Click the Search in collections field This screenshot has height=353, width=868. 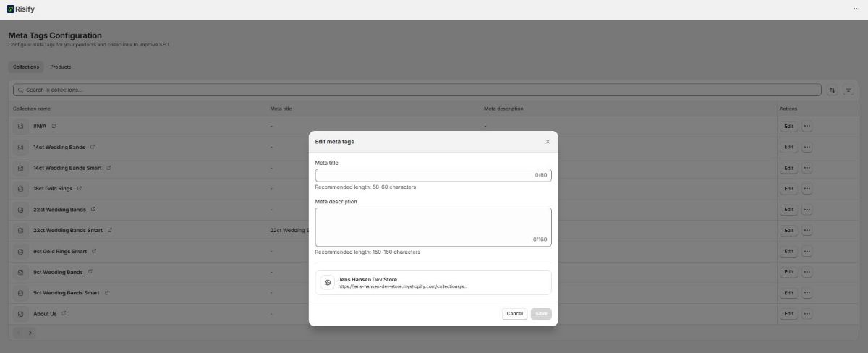pos(417,90)
